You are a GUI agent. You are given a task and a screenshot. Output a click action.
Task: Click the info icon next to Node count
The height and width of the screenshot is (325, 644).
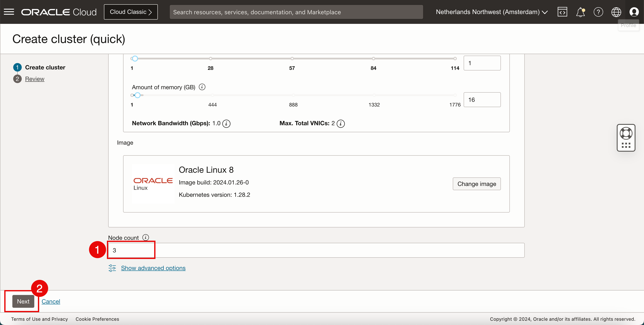[x=145, y=237]
